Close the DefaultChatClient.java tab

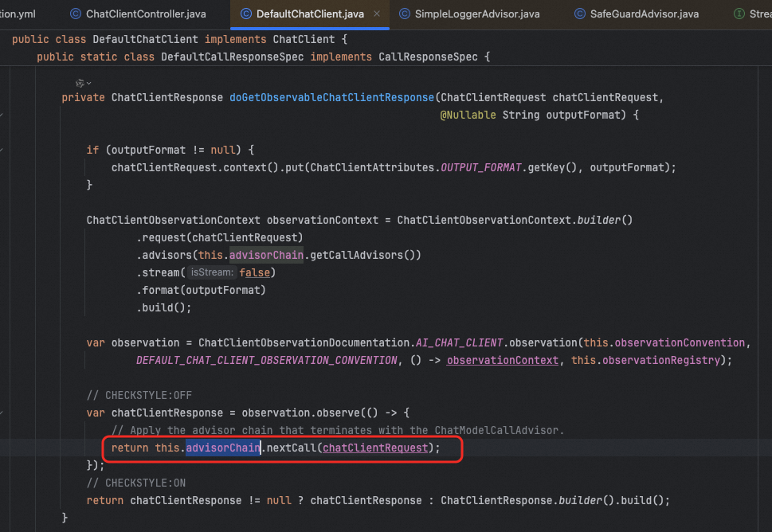[x=377, y=14]
